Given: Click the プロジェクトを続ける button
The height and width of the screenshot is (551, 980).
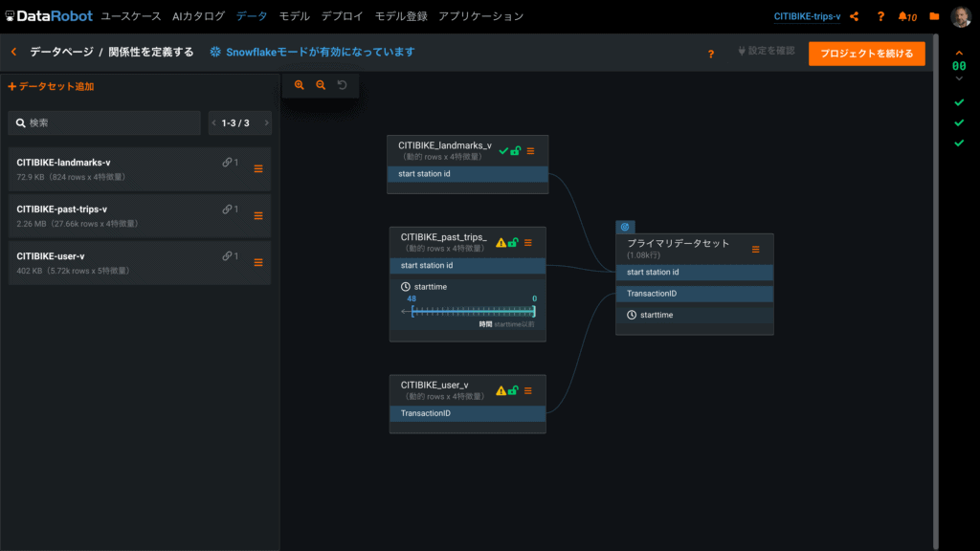Looking at the screenshot, I should tap(866, 54).
